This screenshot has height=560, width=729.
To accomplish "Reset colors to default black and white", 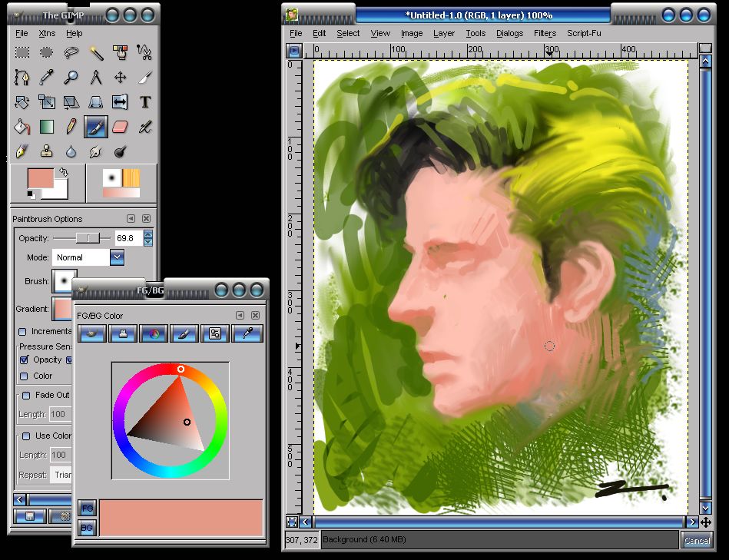I will pos(31,194).
